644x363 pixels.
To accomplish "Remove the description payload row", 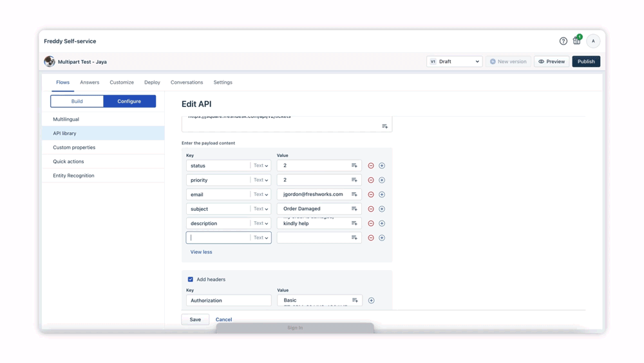I will pos(371,223).
